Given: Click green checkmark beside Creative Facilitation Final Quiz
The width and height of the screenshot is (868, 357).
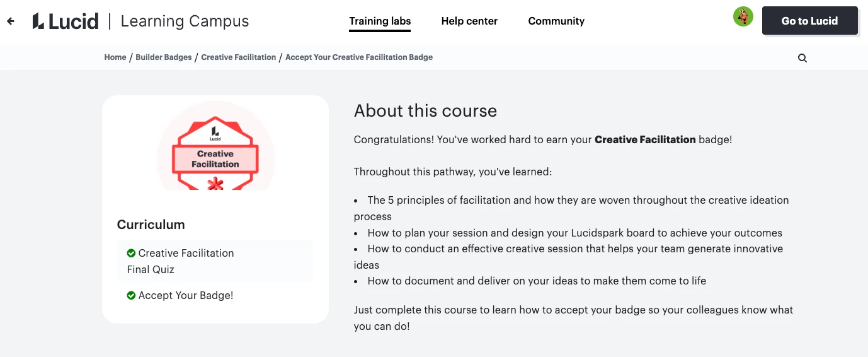Looking at the screenshot, I should [131, 253].
